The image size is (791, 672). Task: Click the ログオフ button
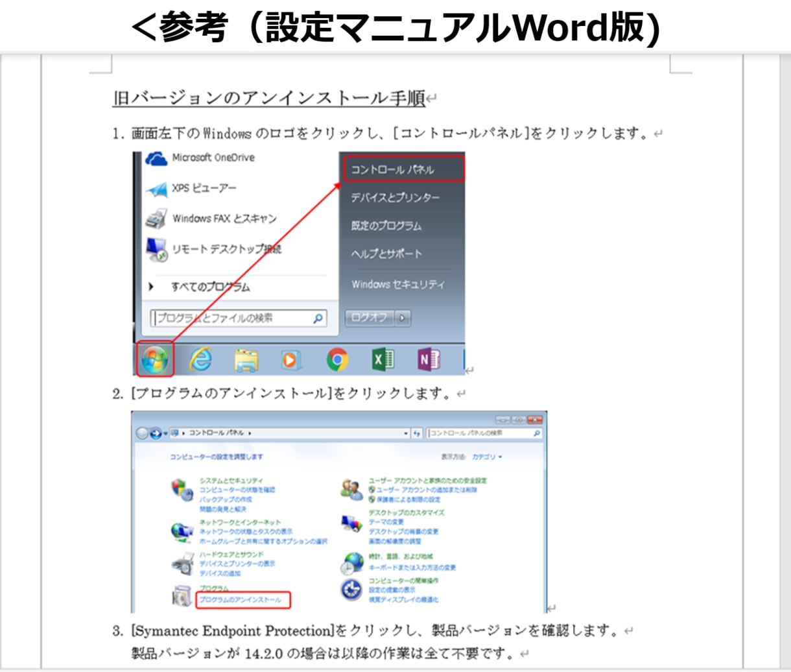370,318
